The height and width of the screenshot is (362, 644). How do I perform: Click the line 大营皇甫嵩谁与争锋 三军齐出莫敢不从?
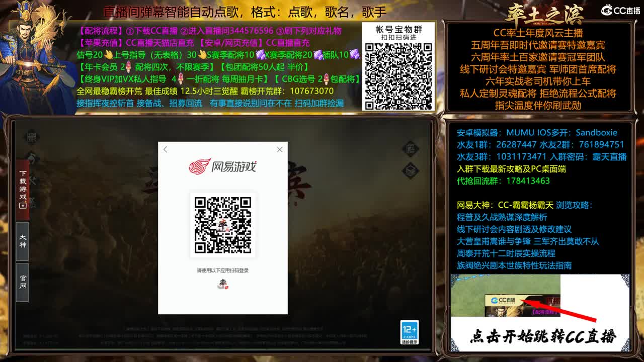528,241
